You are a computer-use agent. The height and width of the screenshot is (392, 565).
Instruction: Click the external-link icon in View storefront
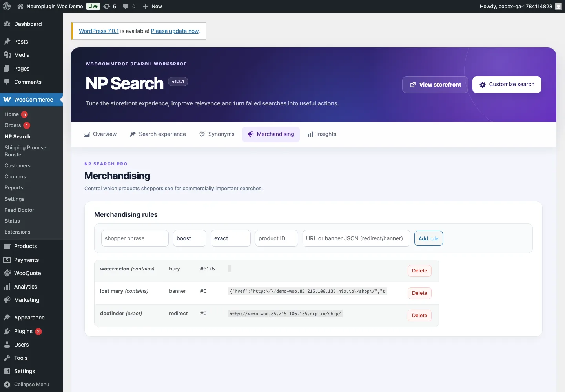coord(413,85)
